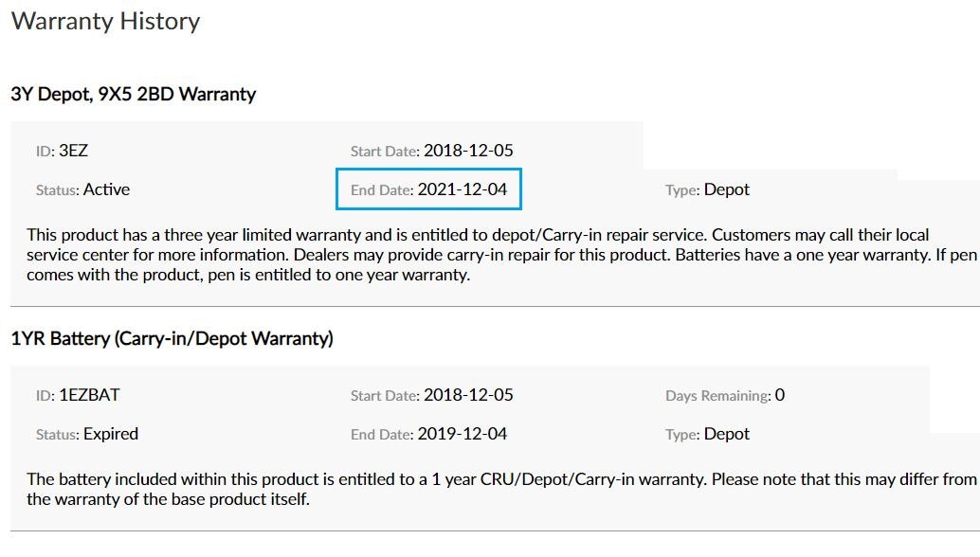Click the ID value 1EZBAT

tap(89, 395)
